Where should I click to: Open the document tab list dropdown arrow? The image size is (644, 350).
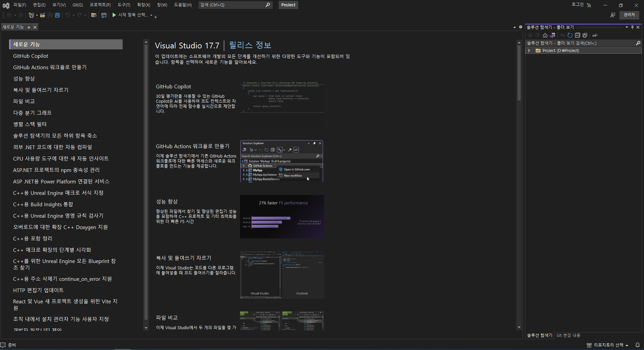pos(515,27)
